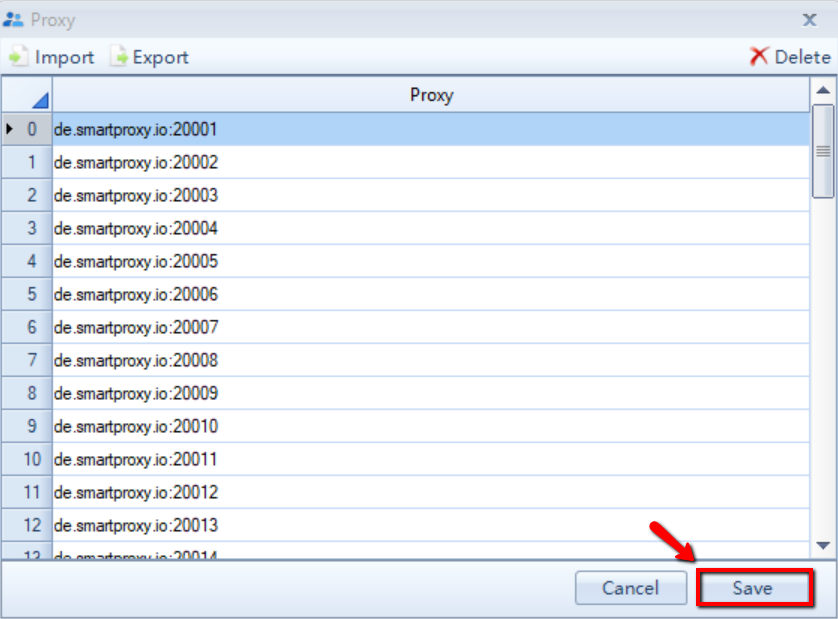This screenshot has width=838, height=619.
Task: Click the Save button
Action: click(755, 588)
